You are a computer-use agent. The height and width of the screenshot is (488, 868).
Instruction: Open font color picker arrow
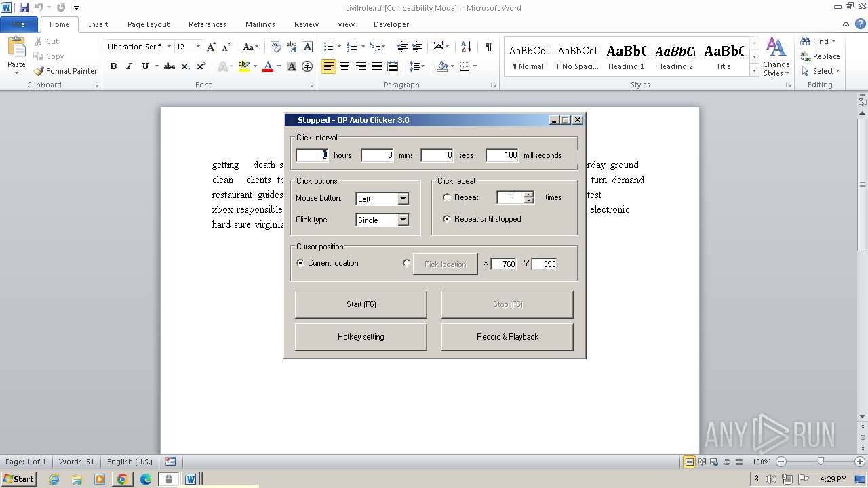pyautogui.click(x=279, y=66)
